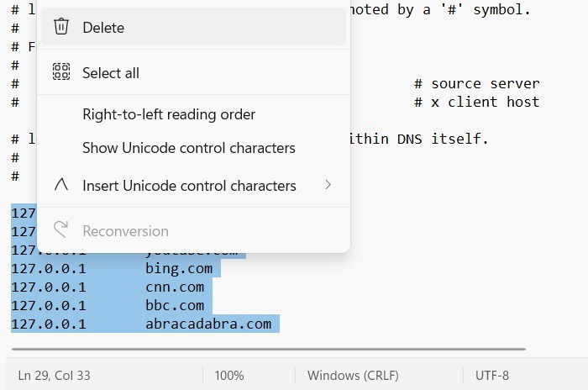This screenshot has width=588, height=390.
Task: Click the cnn.com entry in the text
Action: [x=175, y=287]
